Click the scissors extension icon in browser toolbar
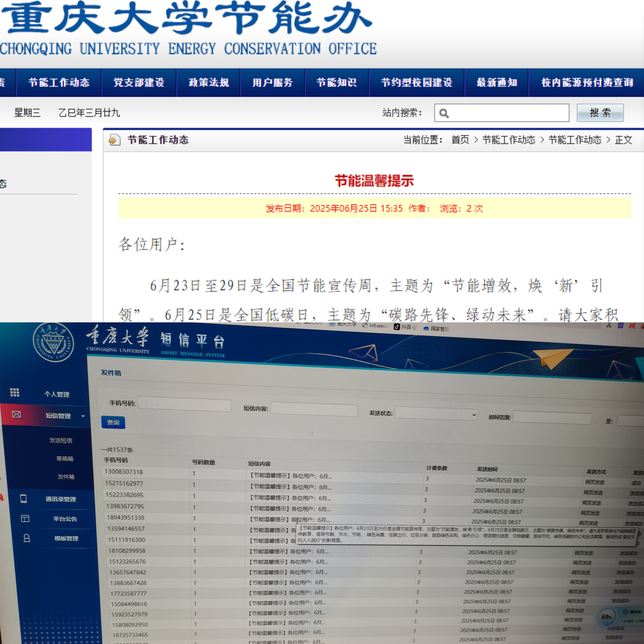 609,325
